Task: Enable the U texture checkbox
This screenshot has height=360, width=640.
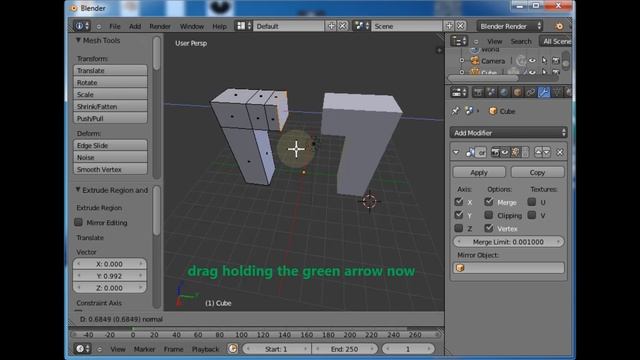Action: point(532,202)
